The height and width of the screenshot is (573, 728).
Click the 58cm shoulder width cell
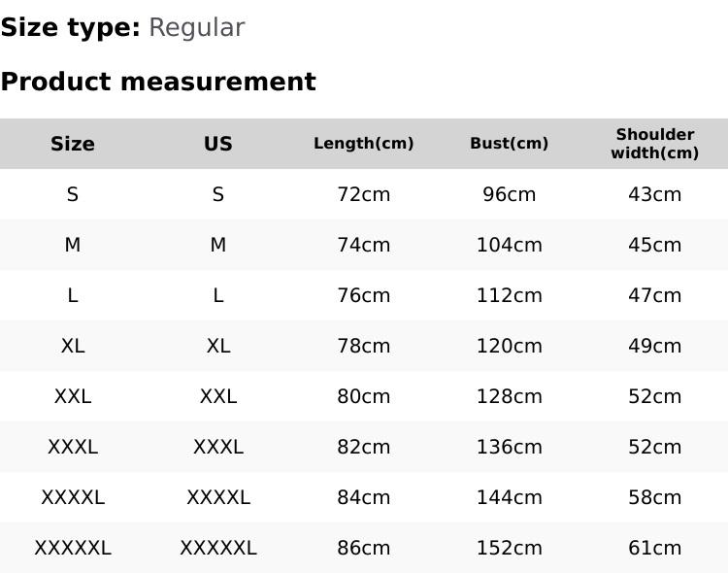655,497
